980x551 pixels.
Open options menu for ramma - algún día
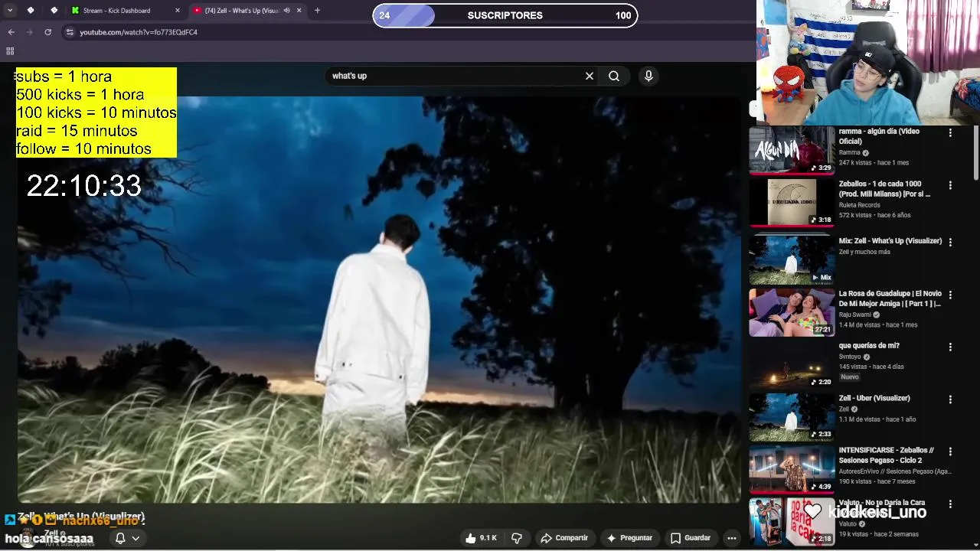pyautogui.click(x=950, y=132)
